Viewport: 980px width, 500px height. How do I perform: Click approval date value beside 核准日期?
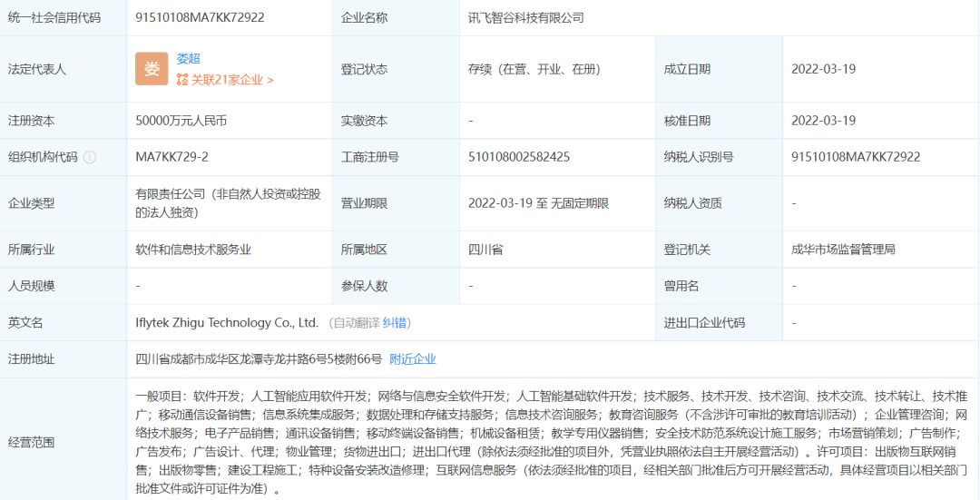[x=823, y=121]
